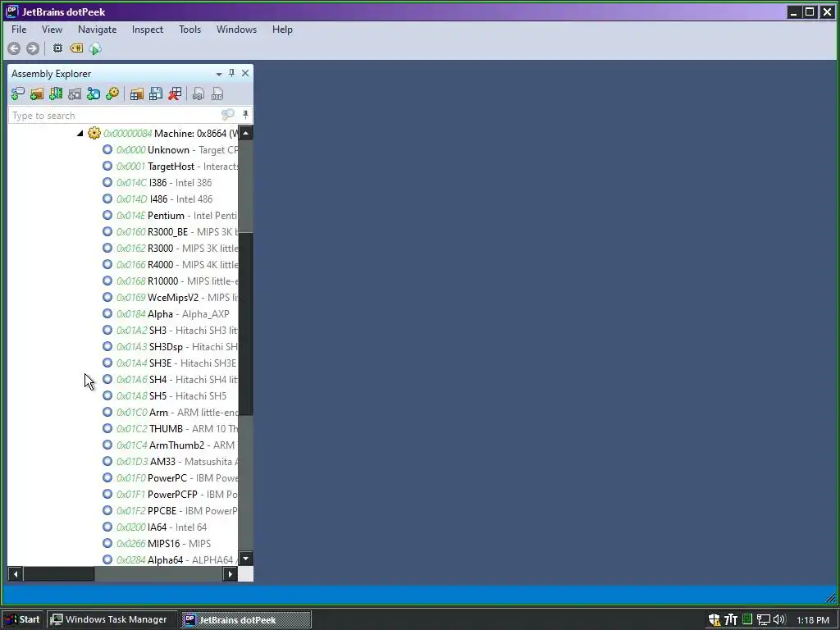Select the R10000 row
840x630 pixels.
pyautogui.click(x=171, y=281)
